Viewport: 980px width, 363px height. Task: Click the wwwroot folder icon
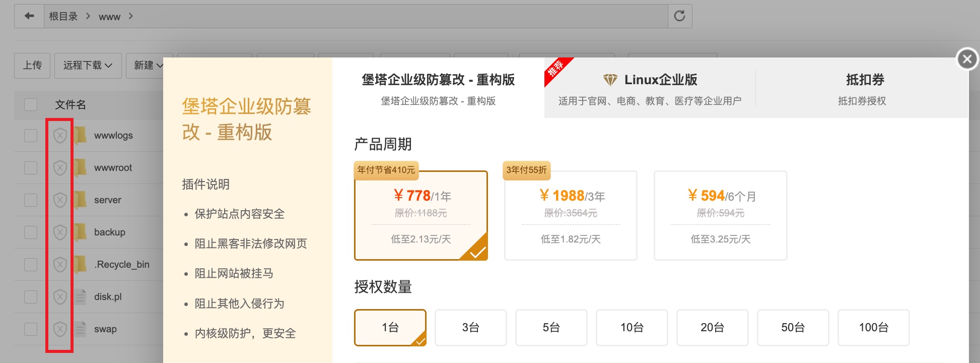point(80,167)
